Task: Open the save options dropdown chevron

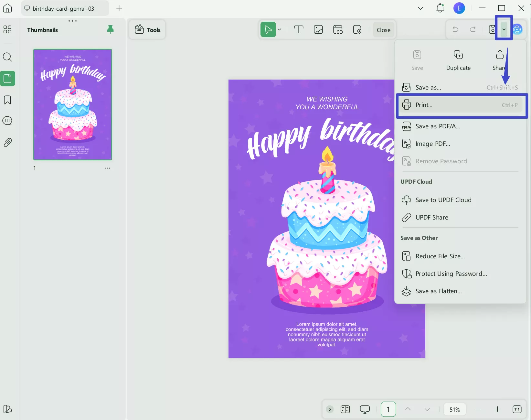Action: pyautogui.click(x=504, y=29)
